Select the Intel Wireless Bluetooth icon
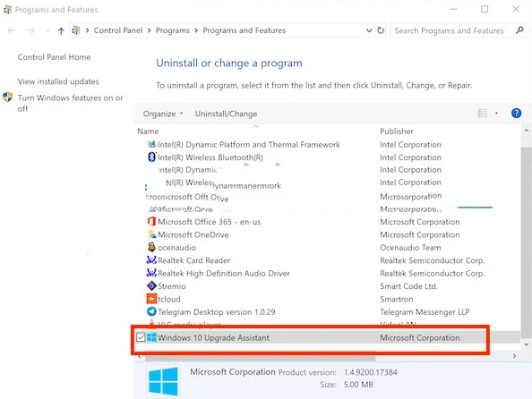532x399 pixels. coord(151,157)
